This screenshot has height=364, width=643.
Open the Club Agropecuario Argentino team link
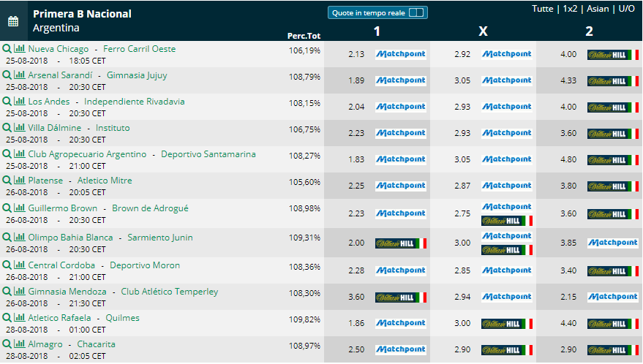(87, 154)
